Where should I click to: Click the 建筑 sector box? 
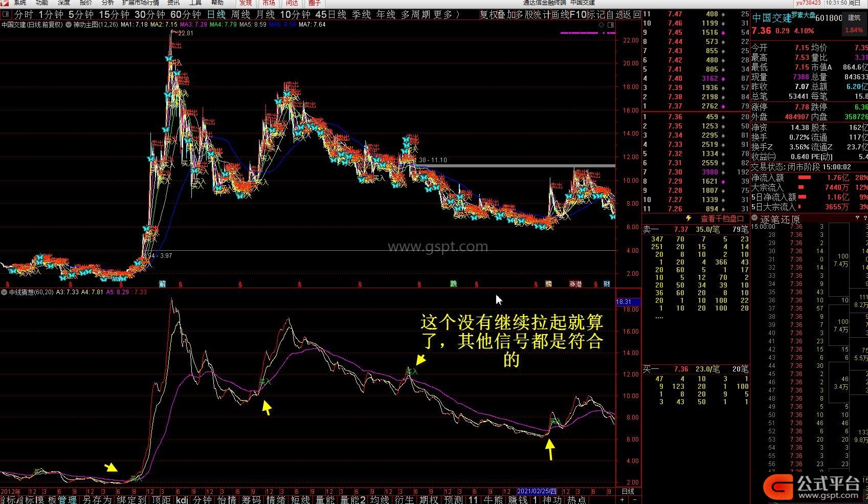pos(855,24)
